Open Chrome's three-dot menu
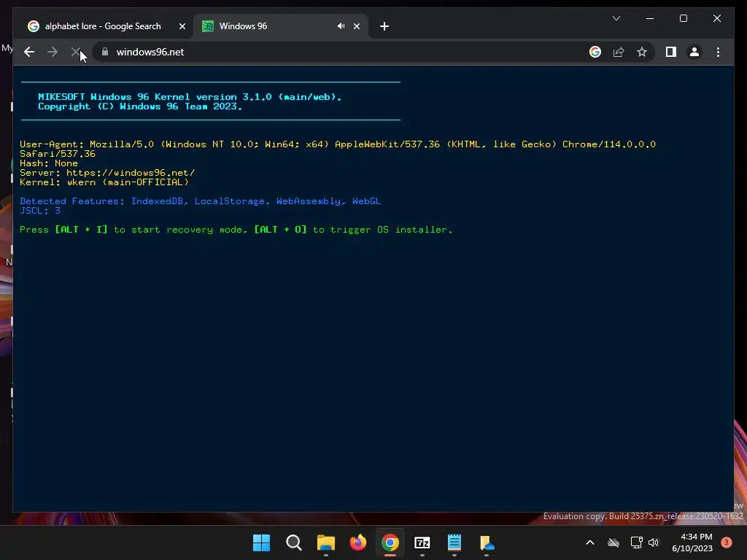The width and height of the screenshot is (747, 560). click(718, 52)
